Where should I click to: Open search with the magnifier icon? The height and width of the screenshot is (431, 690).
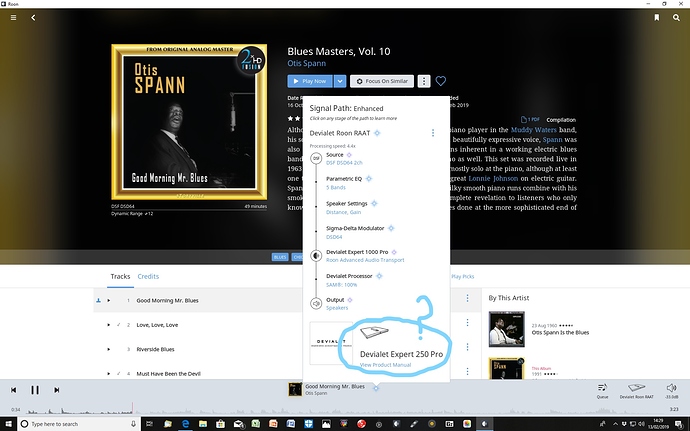tap(676, 18)
